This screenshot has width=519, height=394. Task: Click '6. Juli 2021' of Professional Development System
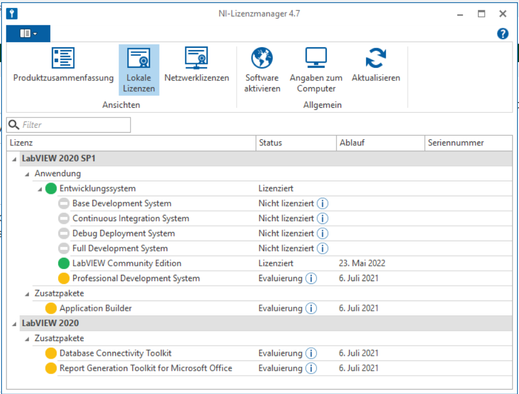tap(359, 278)
